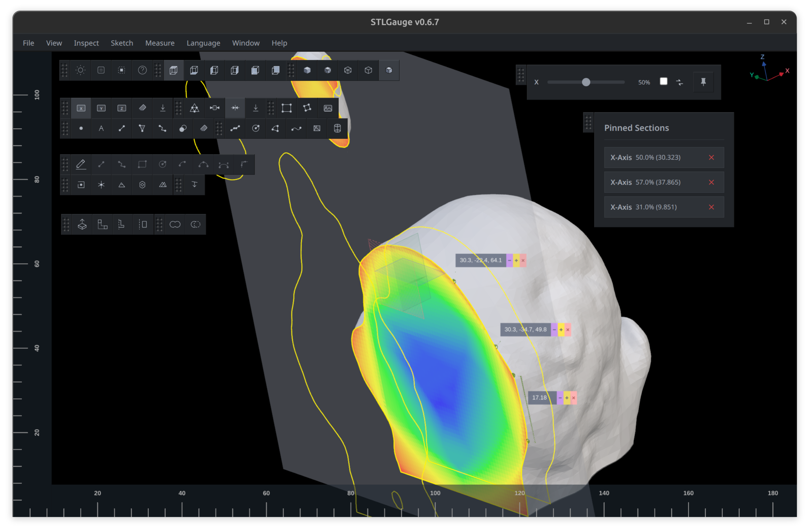This screenshot has width=810, height=532.
Task: Select the circle sketch tool
Action: point(162,164)
